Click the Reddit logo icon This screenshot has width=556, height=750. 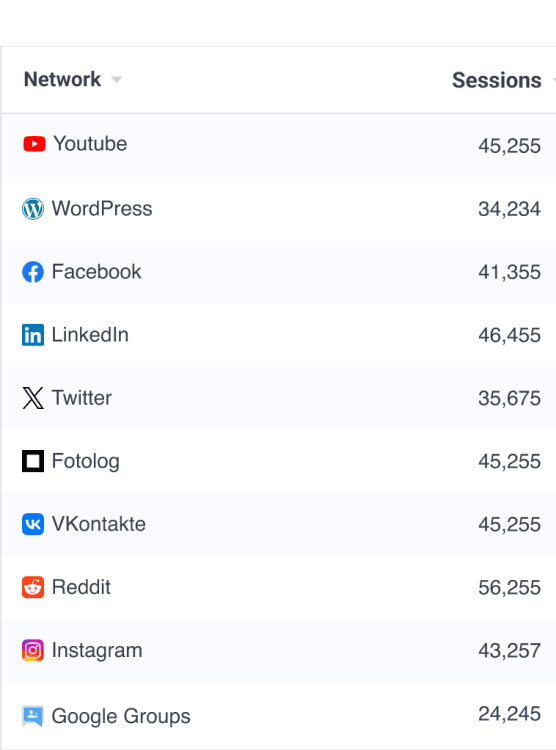coord(33,587)
